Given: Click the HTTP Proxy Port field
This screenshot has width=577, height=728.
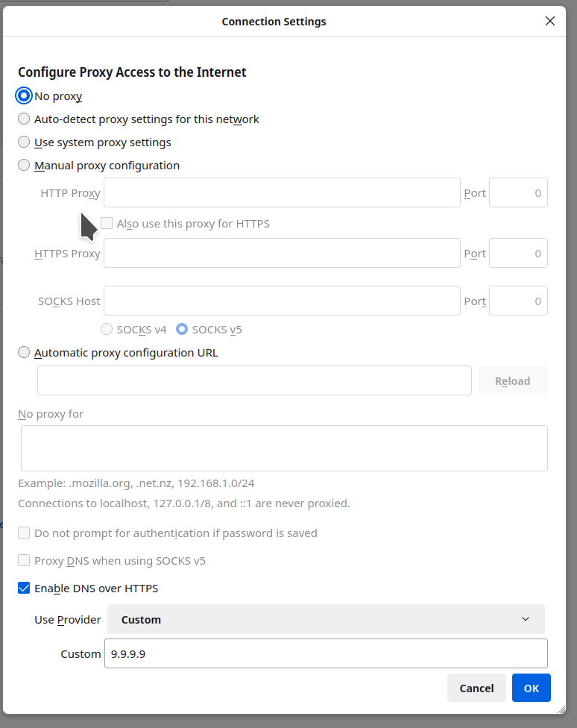Looking at the screenshot, I should [518, 192].
